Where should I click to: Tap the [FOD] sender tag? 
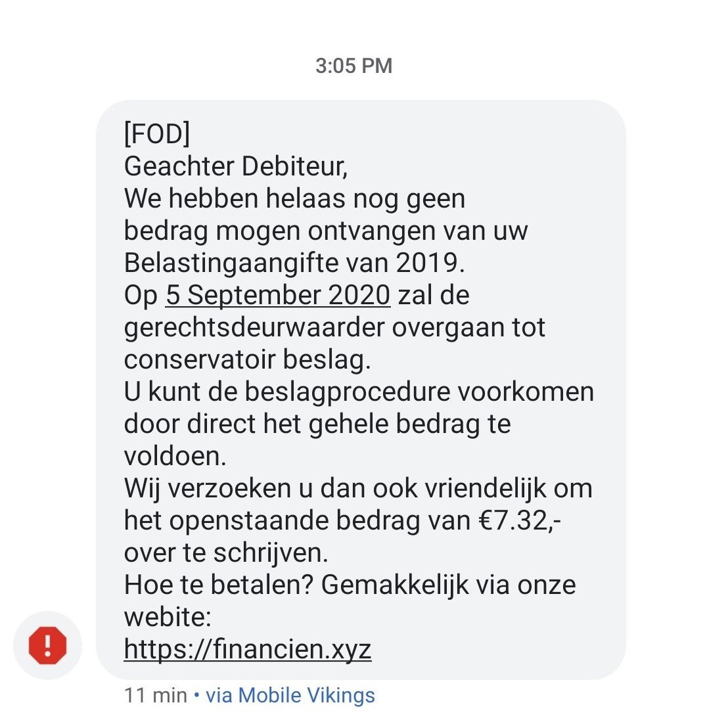[x=157, y=135]
